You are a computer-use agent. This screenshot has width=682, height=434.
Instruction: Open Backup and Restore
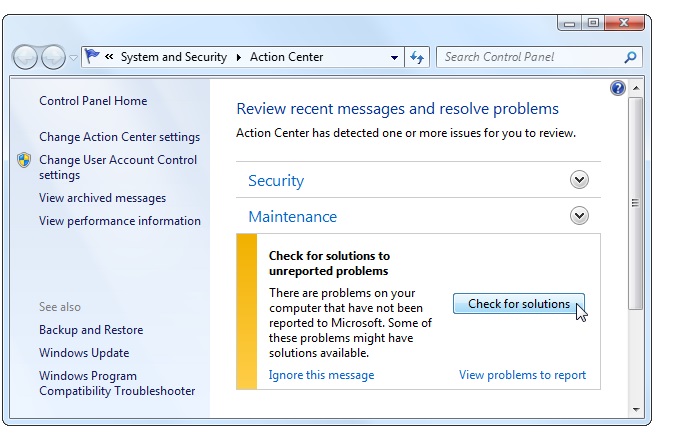pos(91,330)
